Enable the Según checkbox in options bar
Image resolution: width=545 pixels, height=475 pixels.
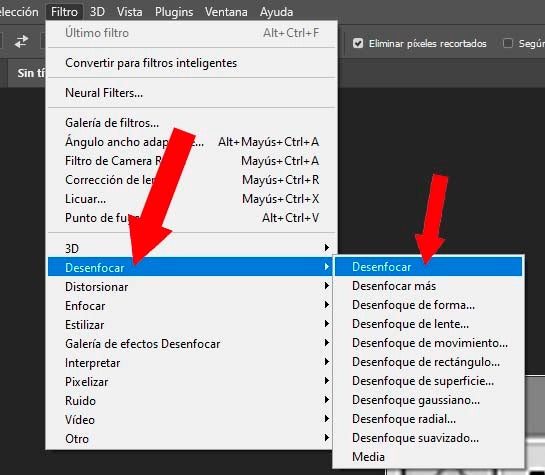(508, 43)
